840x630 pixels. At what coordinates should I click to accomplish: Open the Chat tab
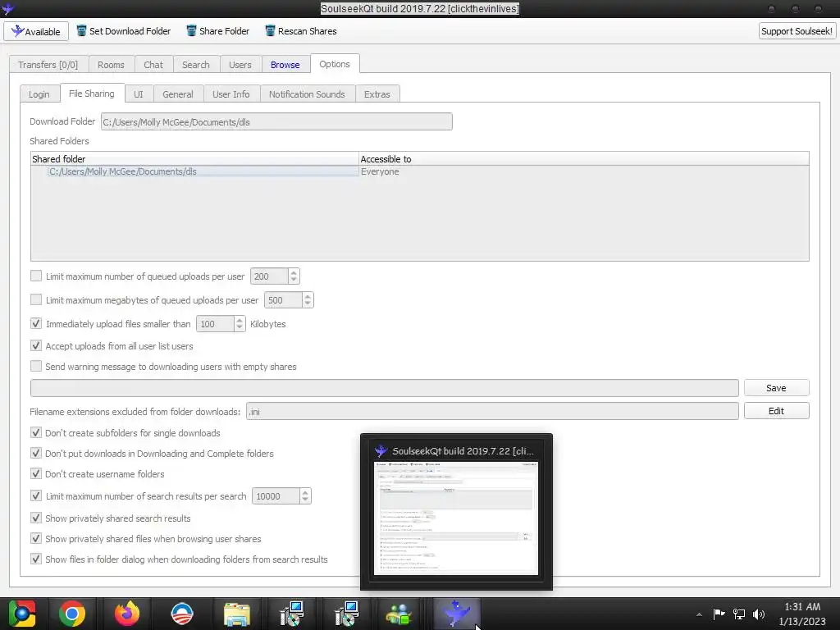153,65
